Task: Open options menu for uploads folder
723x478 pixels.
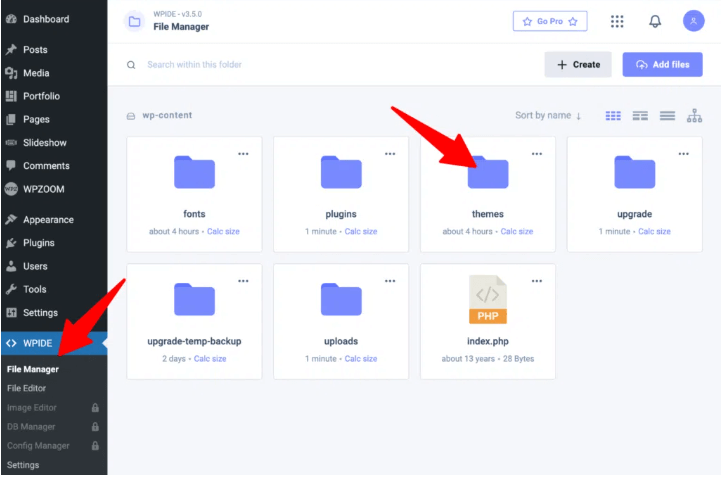Action: [390, 281]
